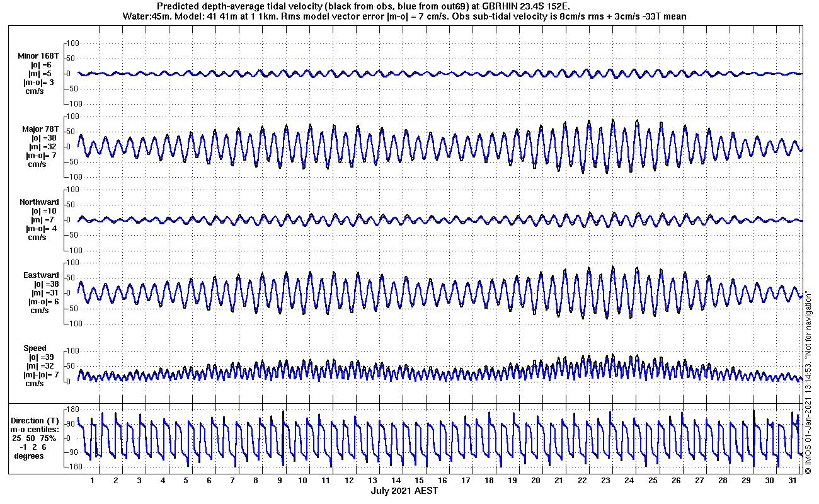Click the x-axis day label '5'
819x504 pixels.
[x=186, y=480]
